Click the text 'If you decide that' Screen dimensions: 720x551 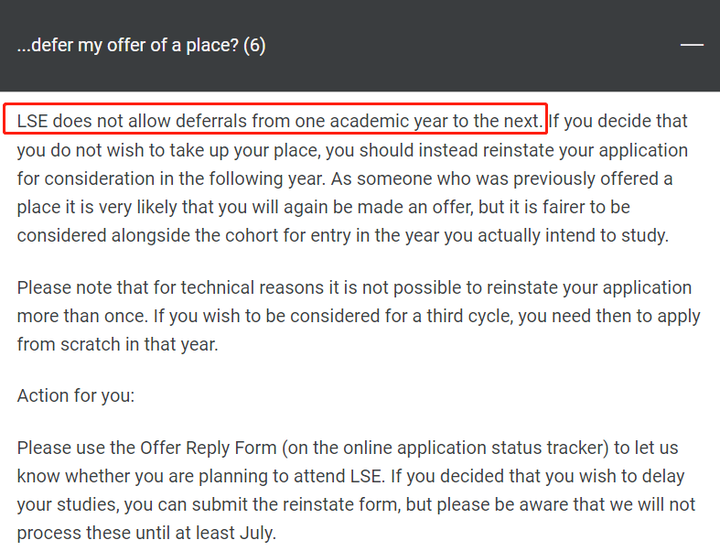click(618, 121)
